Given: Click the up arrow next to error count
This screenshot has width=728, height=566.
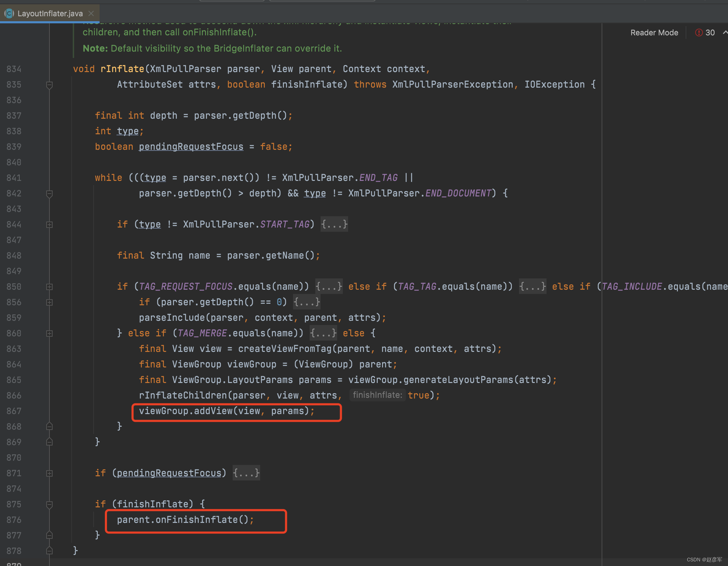Looking at the screenshot, I should 724,33.
